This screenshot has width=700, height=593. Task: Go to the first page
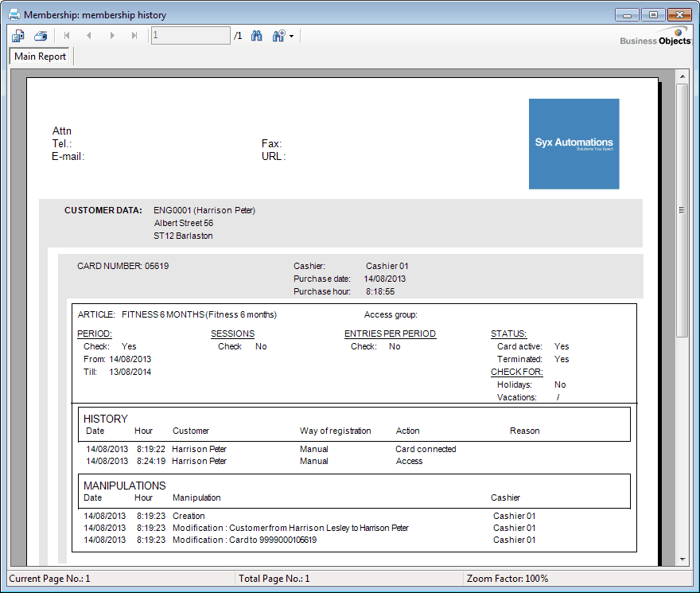(67, 36)
